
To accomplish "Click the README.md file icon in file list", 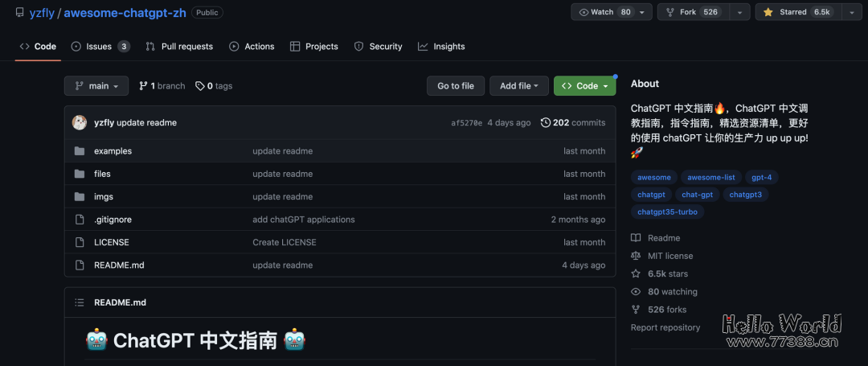I will point(80,265).
